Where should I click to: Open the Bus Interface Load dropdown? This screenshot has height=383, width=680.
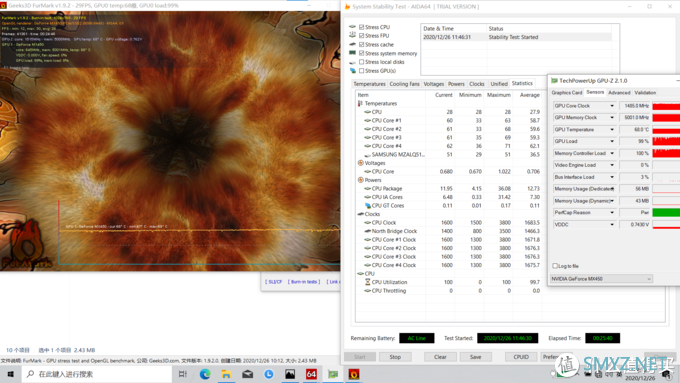coord(612,177)
